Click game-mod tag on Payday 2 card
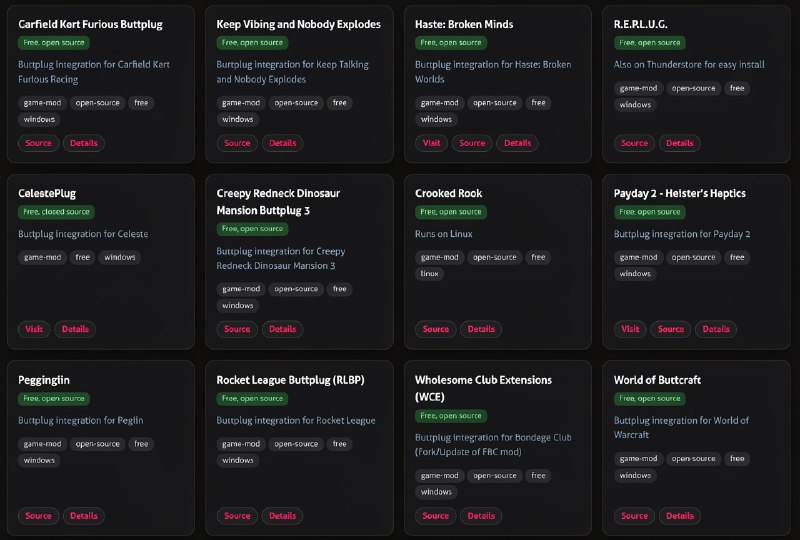The image size is (800, 540). tap(638, 257)
